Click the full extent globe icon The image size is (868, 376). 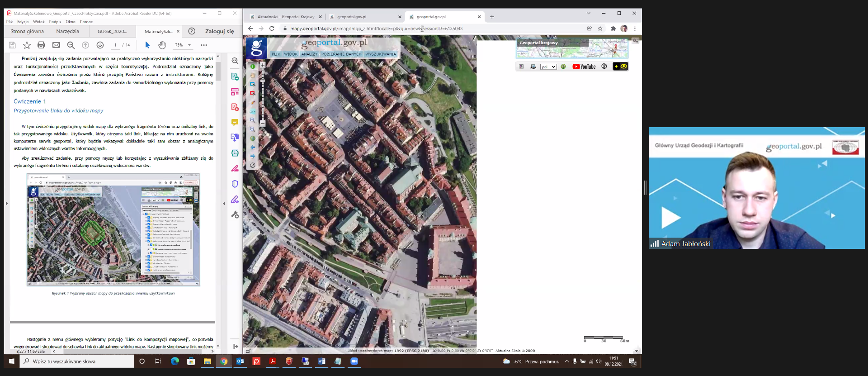click(x=253, y=138)
